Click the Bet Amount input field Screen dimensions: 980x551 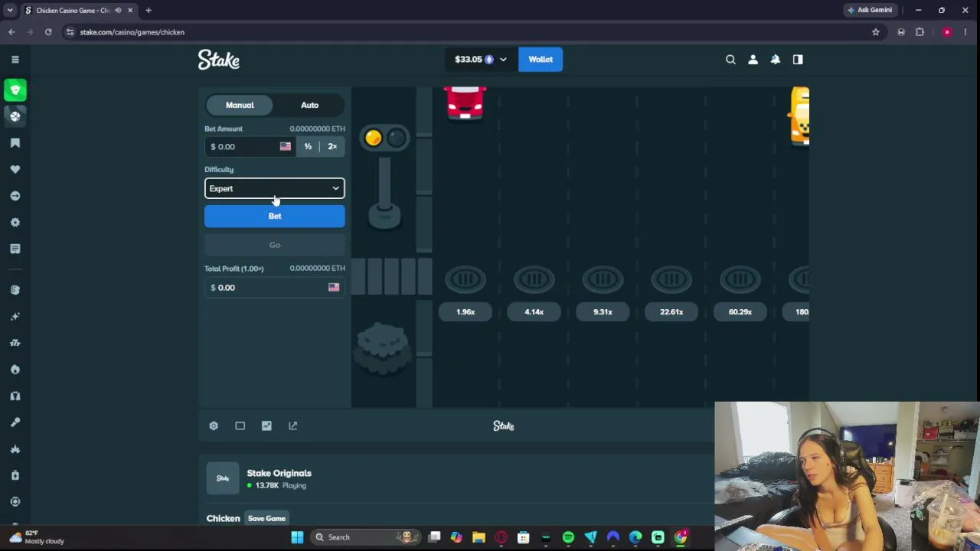pos(244,146)
